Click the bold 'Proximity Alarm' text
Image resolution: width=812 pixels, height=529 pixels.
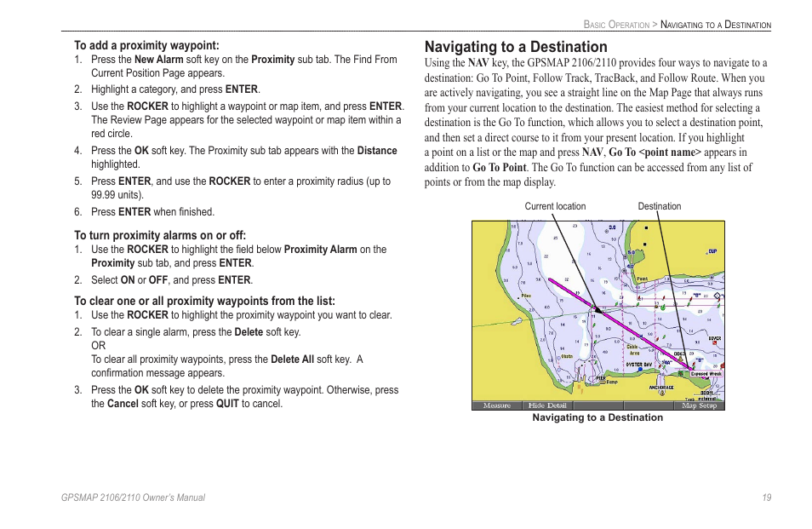pyautogui.click(x=321, y=250)
